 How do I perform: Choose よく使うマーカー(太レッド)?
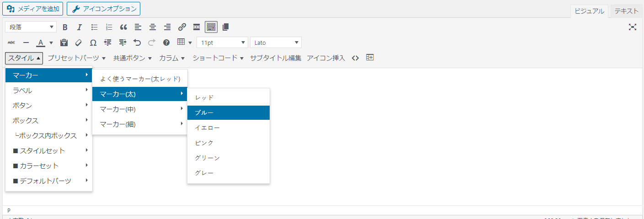pyautogui.click(x=140, y=79)
